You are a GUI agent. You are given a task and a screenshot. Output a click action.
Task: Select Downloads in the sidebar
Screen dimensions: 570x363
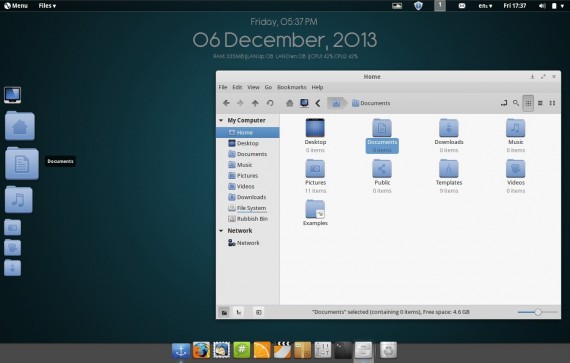point(248,197)
